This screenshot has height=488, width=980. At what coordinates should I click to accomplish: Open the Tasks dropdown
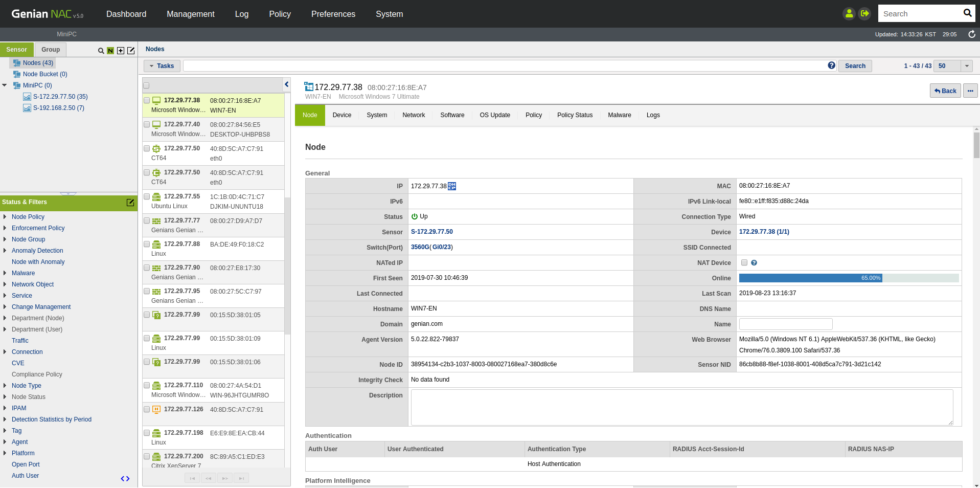coord(162,66)
